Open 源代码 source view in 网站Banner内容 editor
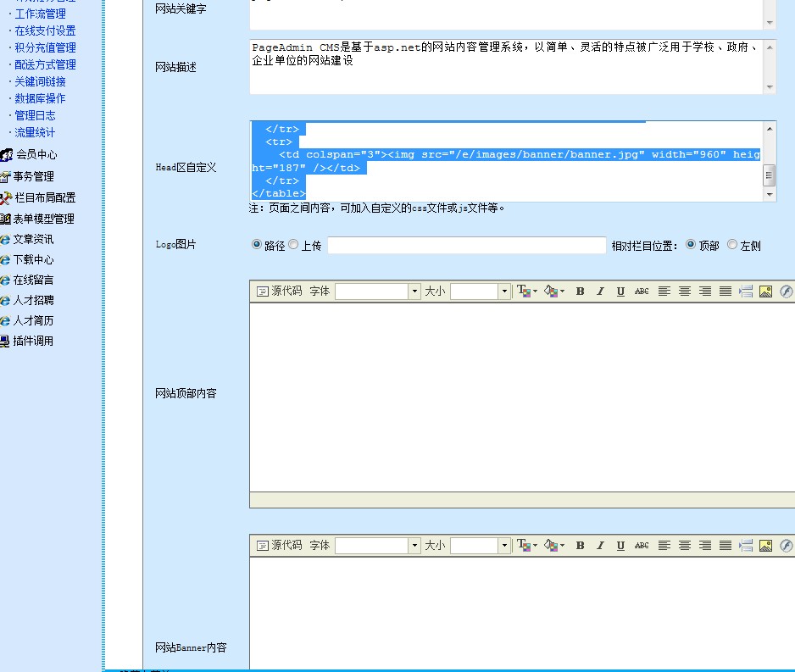795x672 pixels. (x=279, y=546)
